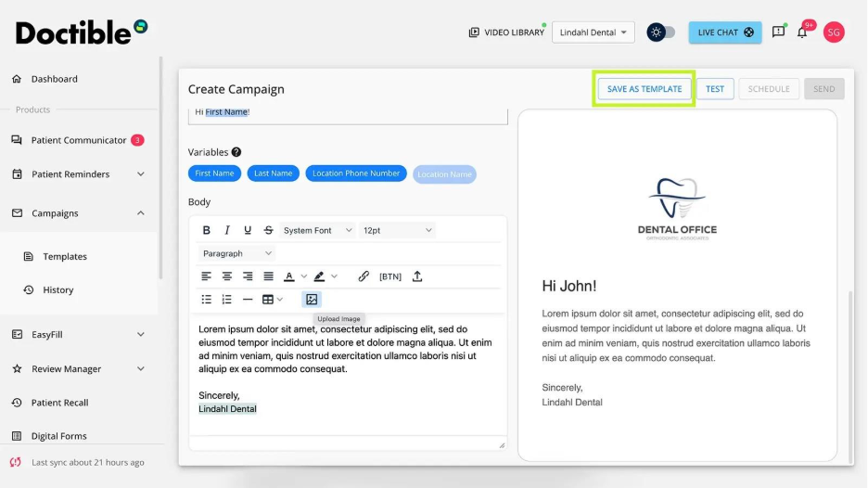The image size is (868, 488).
Task: Click the upload arrow icon in editor
Action: [417, 276]
